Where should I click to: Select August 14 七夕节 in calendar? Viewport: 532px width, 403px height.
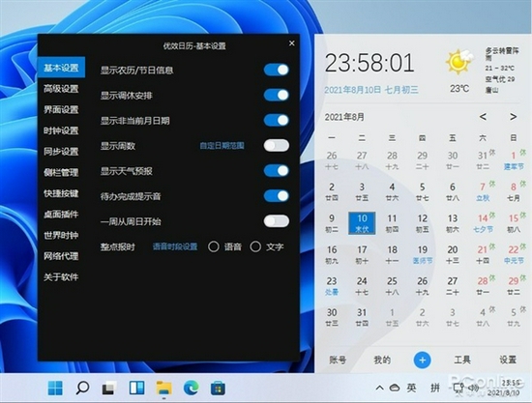point(483,223)
